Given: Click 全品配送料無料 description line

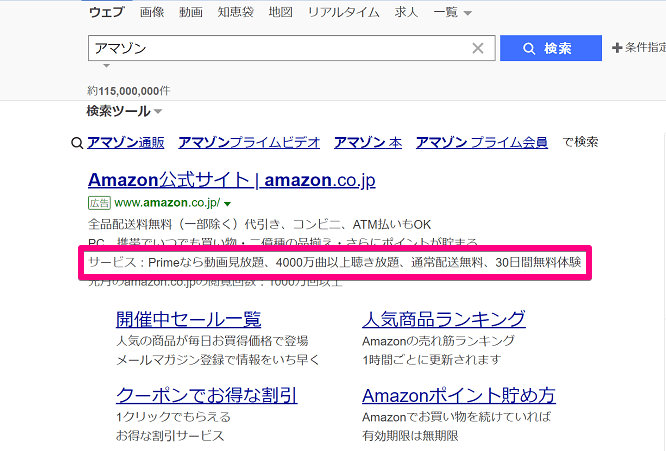Looking at the screenshot, I should coord(260,224).
